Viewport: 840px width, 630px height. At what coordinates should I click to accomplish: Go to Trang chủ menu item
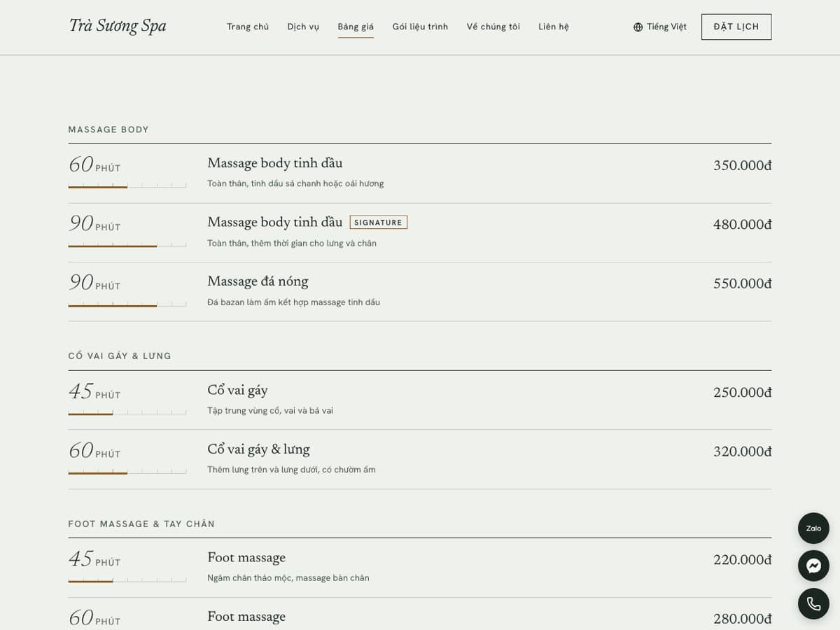248,27
